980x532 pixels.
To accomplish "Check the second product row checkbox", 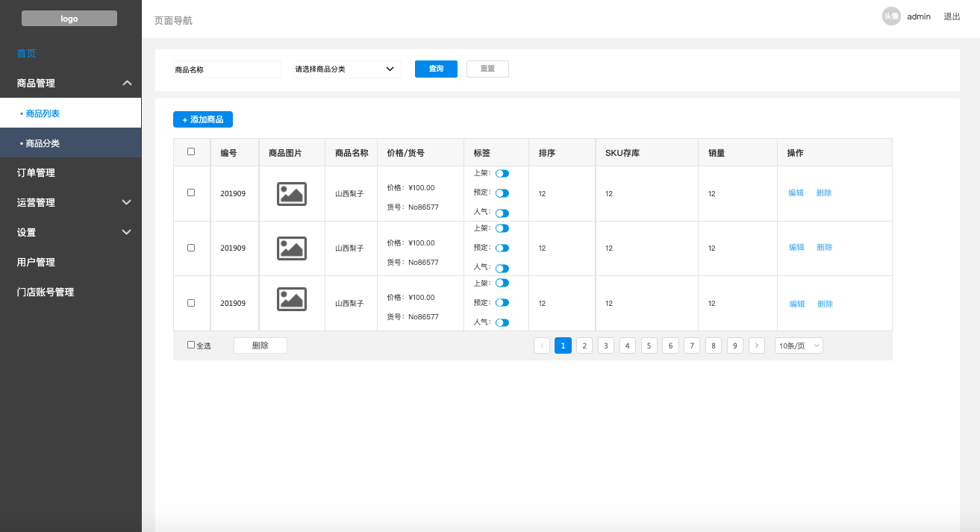I will tap(191, 247).
